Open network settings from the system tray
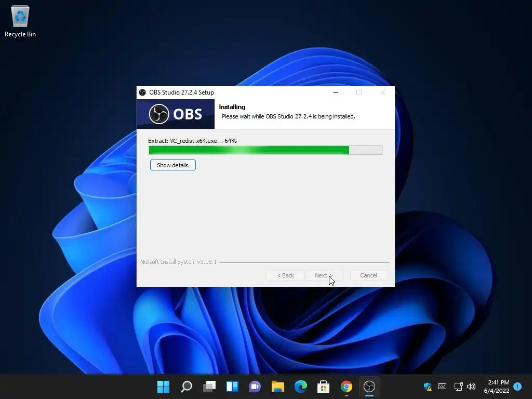 (458, 387)
